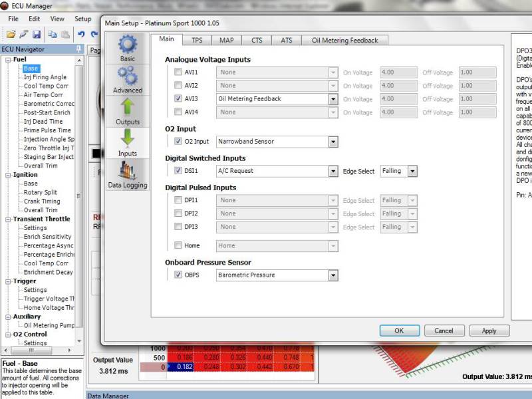This screenshot has width=532, height=399.
Task: Enable the AVI2 checkbox
Action: tap(178, 85)
